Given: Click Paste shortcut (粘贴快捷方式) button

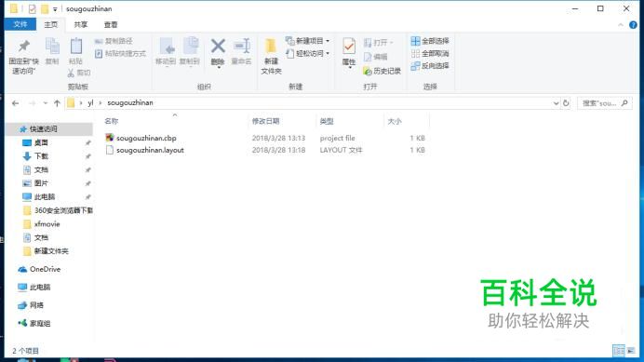Looking at the screenshot, I should point(120,53).
